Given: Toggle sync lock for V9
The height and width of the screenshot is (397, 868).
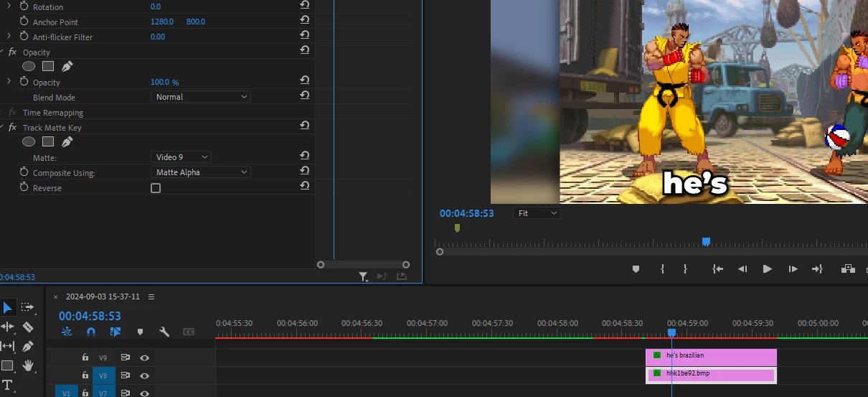Looking at the screenshot, I should point(126,357).
